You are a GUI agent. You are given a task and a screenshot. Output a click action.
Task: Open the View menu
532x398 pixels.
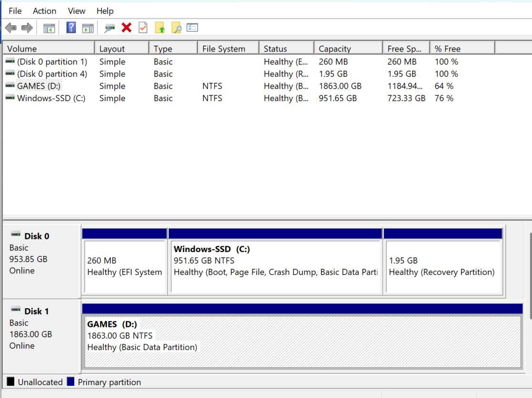pyautogui.click(x=76, y=10)
